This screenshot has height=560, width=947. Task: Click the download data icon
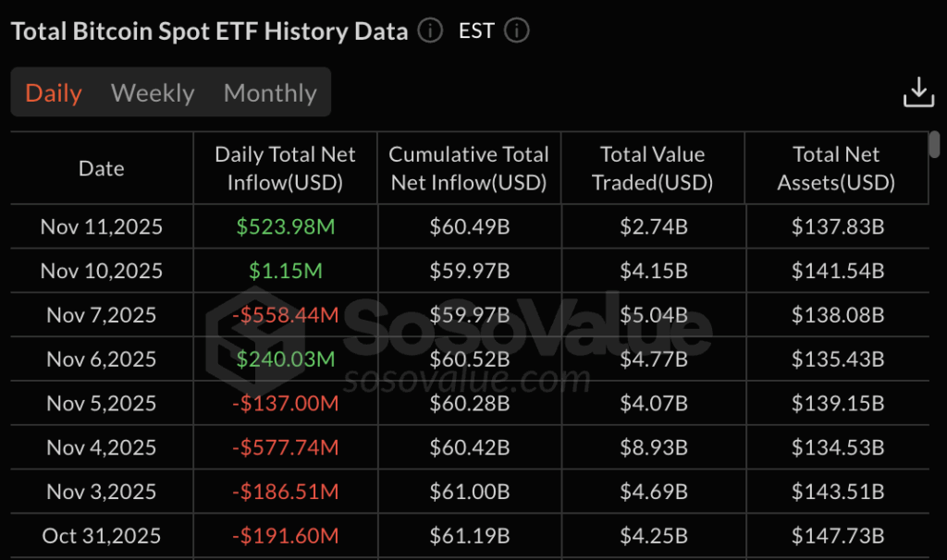[917, 92]
